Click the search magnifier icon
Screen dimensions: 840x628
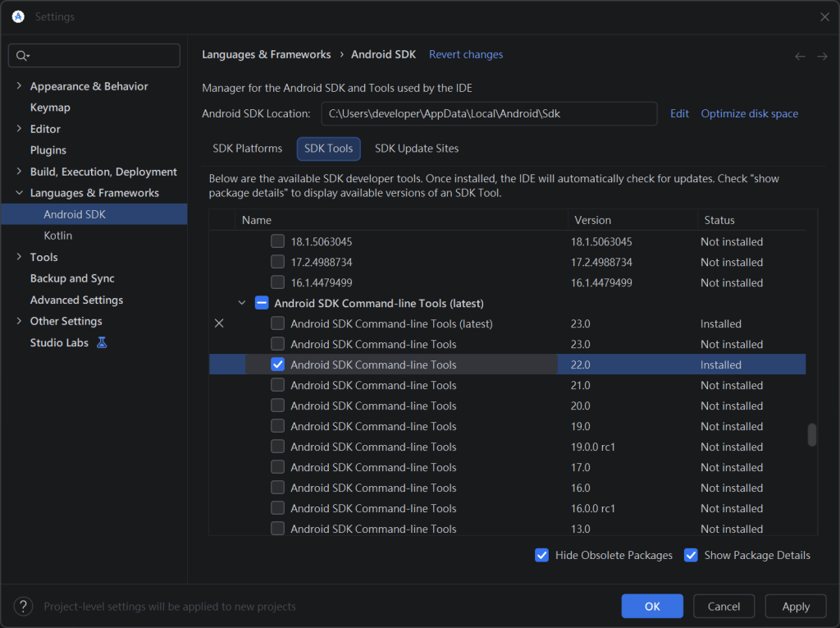tap(21, 56)
